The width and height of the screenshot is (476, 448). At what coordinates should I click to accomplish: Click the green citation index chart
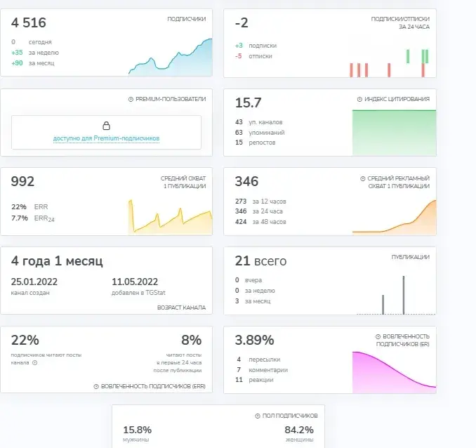(394, 133)
